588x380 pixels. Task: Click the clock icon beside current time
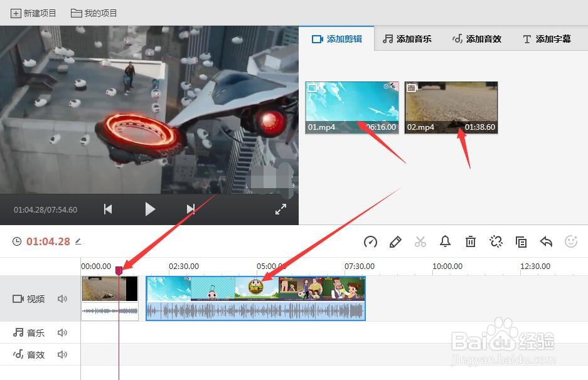coord(17,241)
